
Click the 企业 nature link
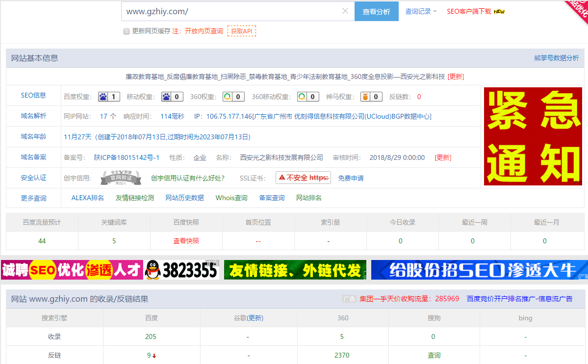200,157
